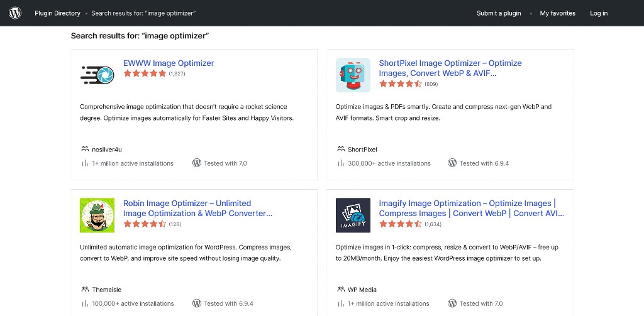Screen dimensions: 644x316
Task: Open the EWWW Image Optimizer title link
Action: point(169,63)
